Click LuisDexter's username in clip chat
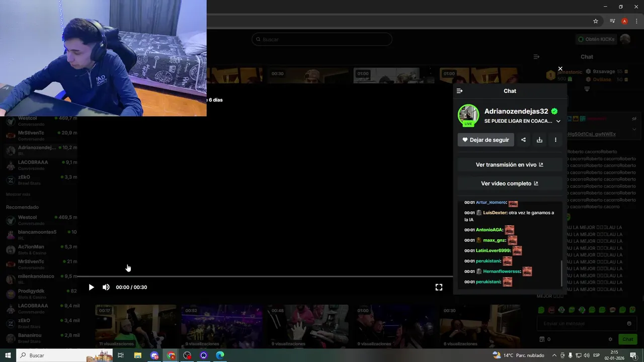The width and height of the screenshot is (644, 362). pos(495,213)
